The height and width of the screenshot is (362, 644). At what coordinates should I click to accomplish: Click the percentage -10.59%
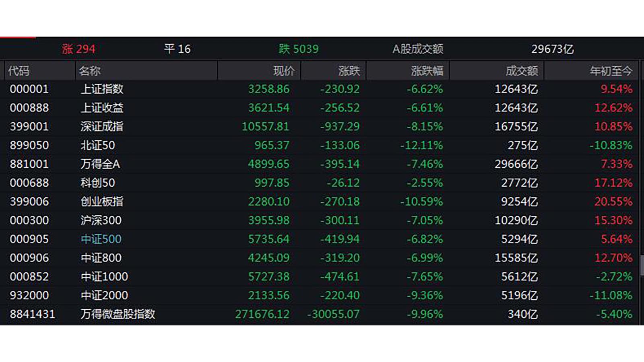[421, 202]
